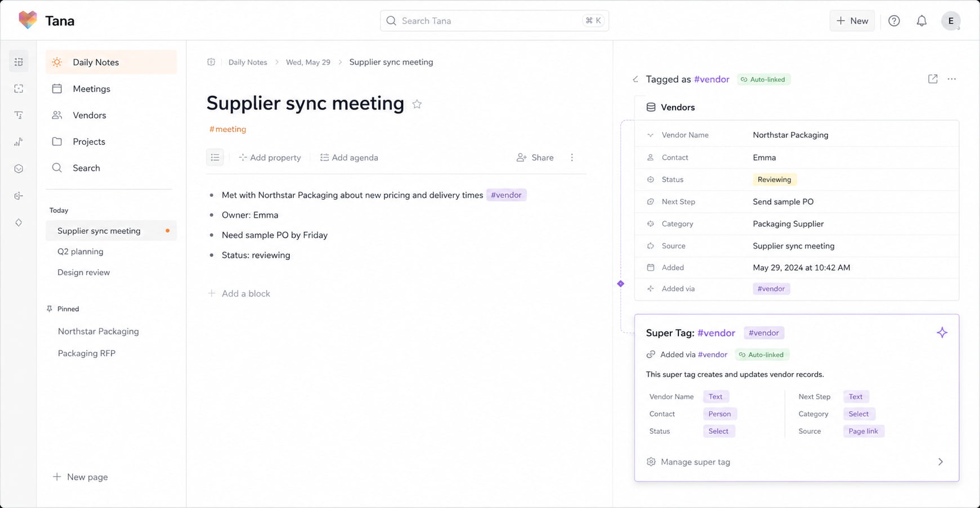Click the pin icon beside Pinned

click(x=50, y=309)
